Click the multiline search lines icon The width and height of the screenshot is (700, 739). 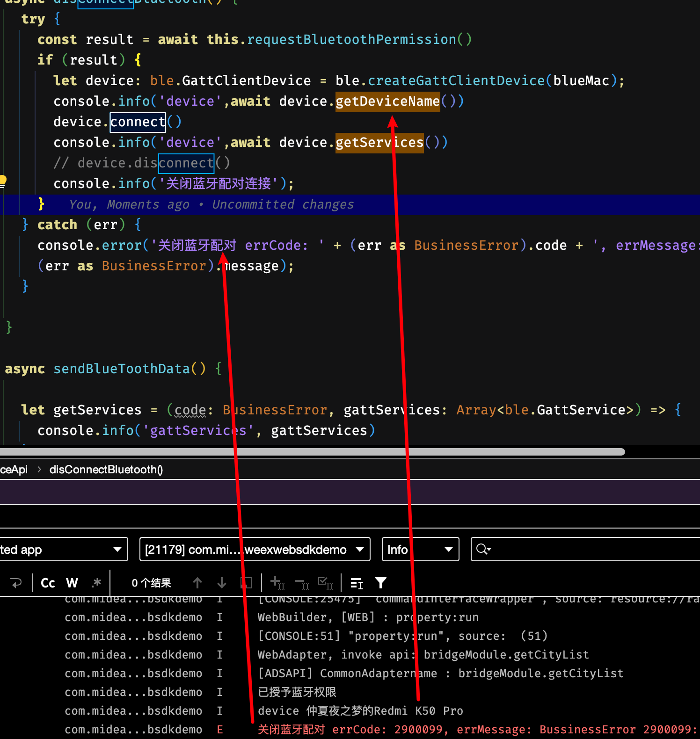357,583
